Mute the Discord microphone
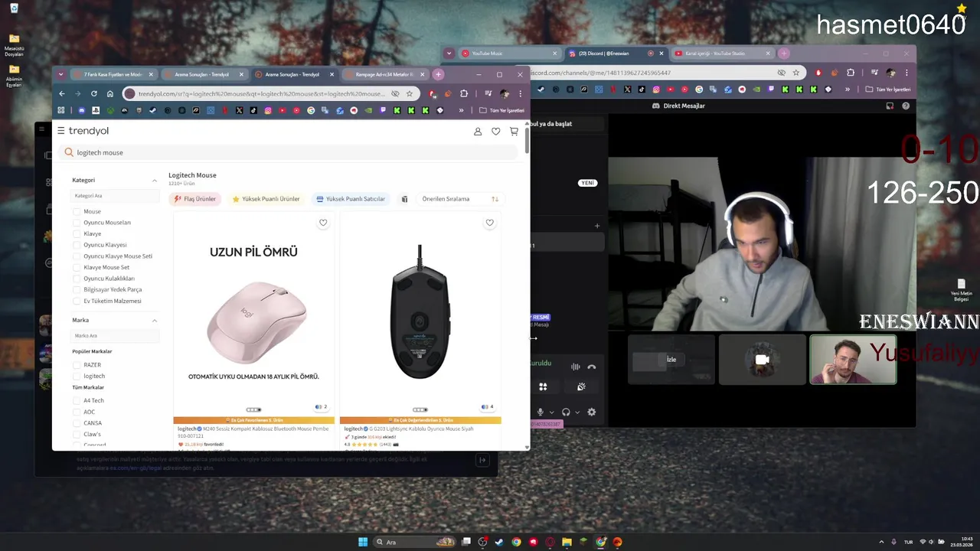The image size is (980, 551). tap(541, 412)
